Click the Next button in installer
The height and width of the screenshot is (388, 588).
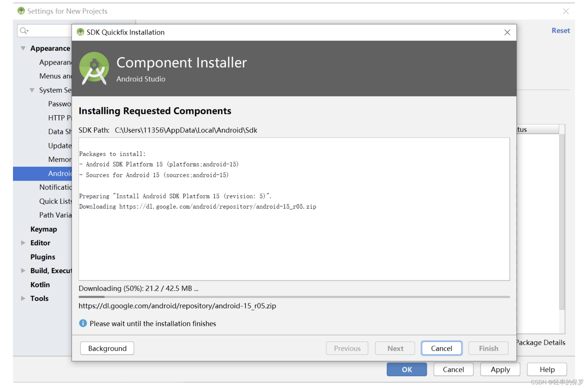[395, 348]
